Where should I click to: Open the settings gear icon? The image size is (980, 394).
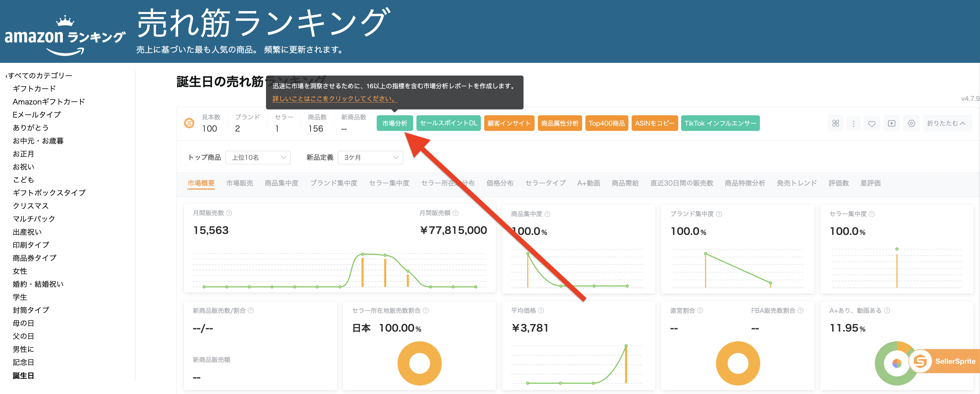coord(912,123)
